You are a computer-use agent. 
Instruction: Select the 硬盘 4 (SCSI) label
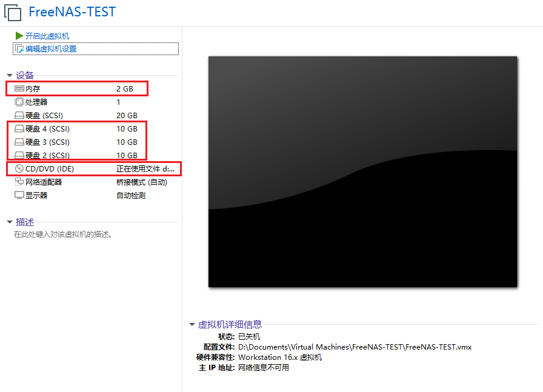[47, 129]
